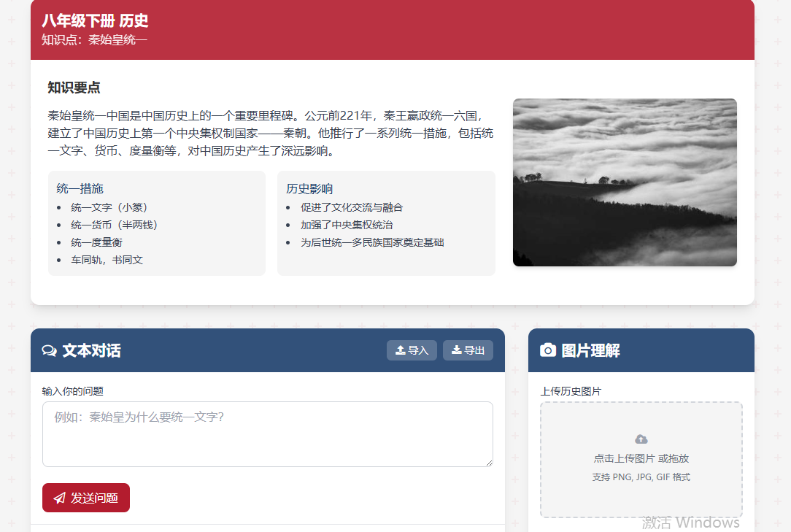Open the image upload drop zone

tap(641, 459)
